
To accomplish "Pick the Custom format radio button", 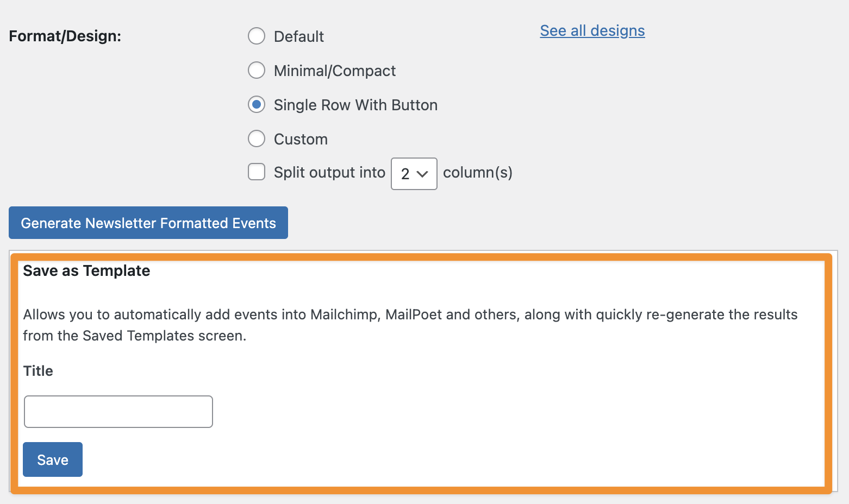I will pos(257,139).
